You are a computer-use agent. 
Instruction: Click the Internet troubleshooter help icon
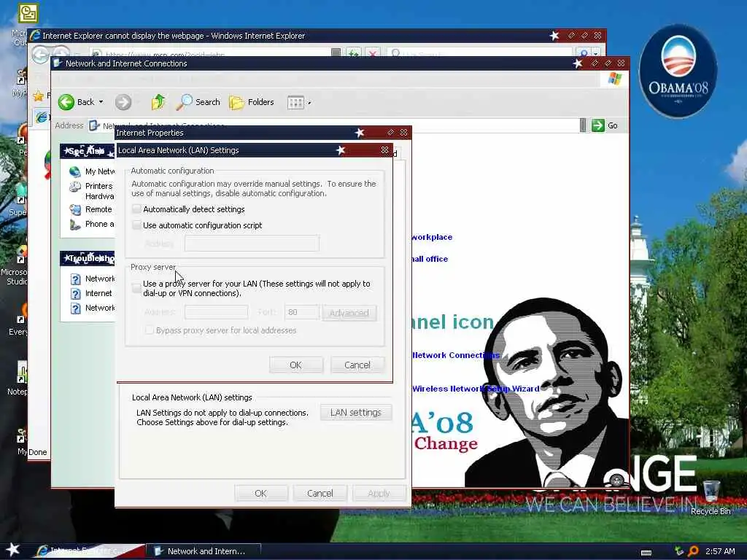click(x=75, y=294)
